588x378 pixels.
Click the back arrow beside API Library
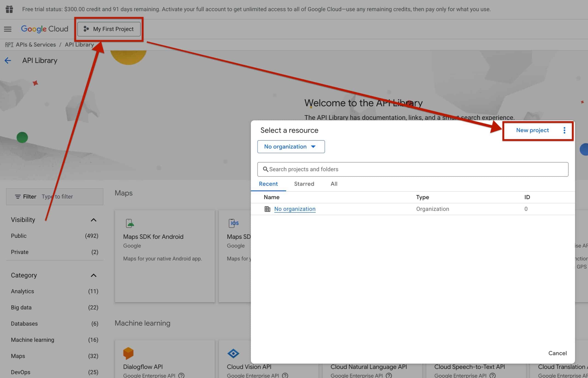pos(8,60)
